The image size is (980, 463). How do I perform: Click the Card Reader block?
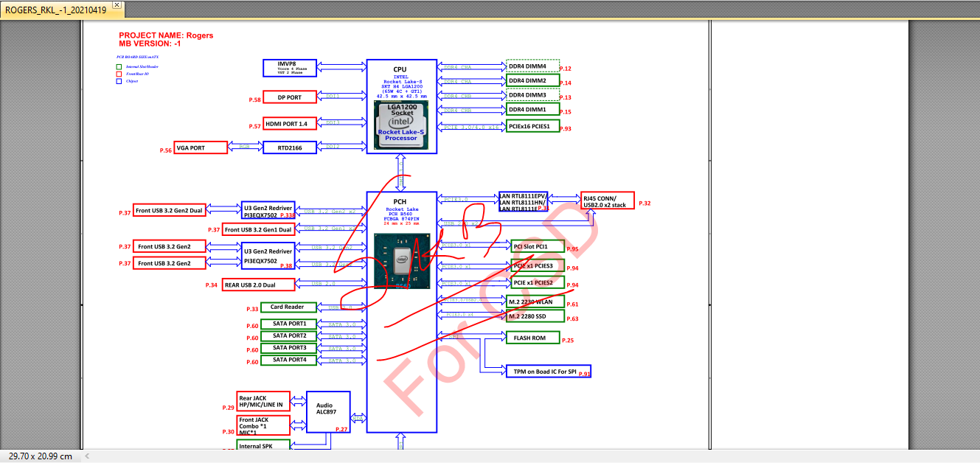click(x=288, y=307)
